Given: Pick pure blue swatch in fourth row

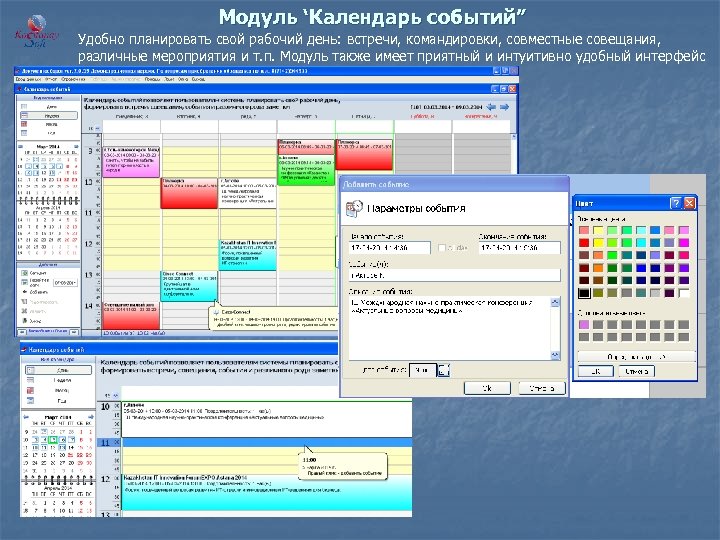Looking at the screenshot, I should (x=641, y=268).
